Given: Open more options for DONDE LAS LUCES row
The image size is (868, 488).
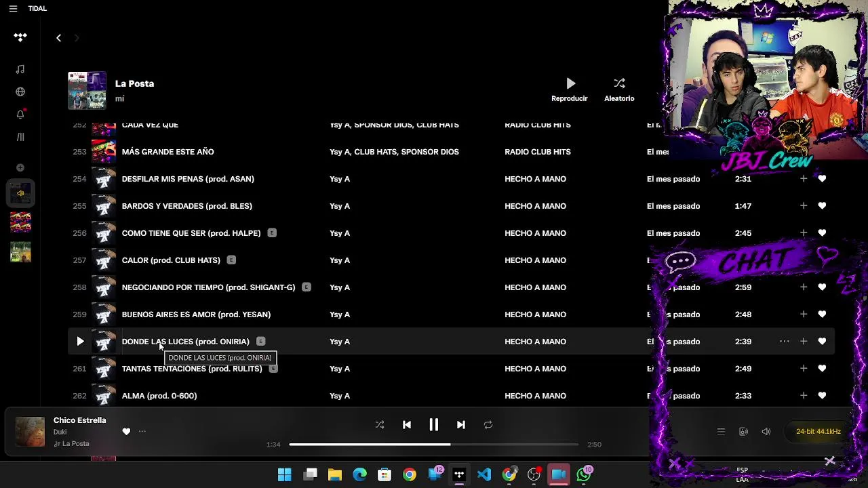Looking at the screenshot, I should pos(785,342).
